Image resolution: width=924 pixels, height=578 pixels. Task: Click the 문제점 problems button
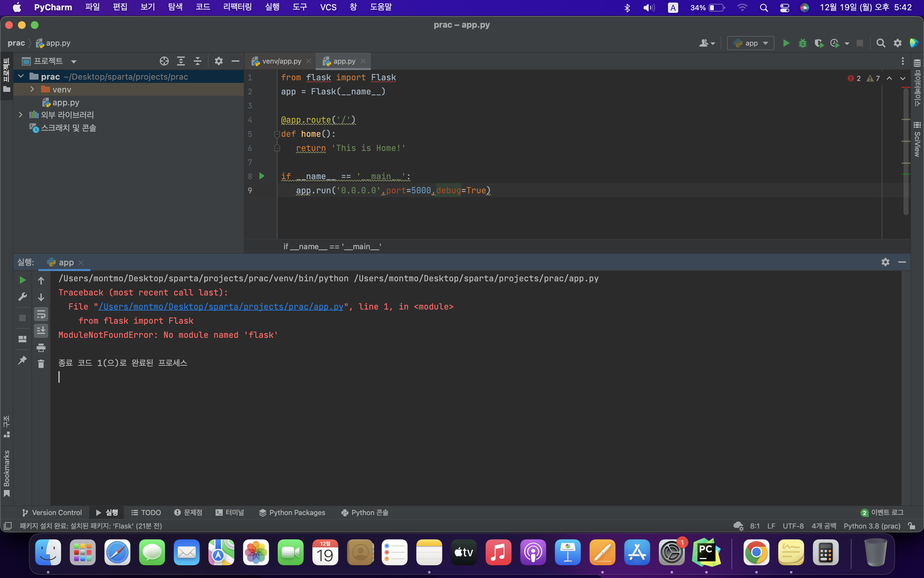(188, 512)
